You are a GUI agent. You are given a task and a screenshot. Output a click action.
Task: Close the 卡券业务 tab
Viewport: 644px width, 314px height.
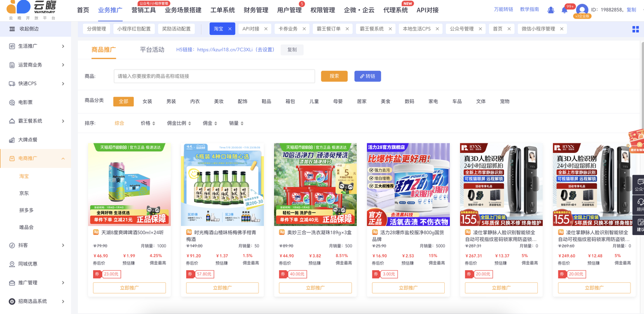click(304, 29)
